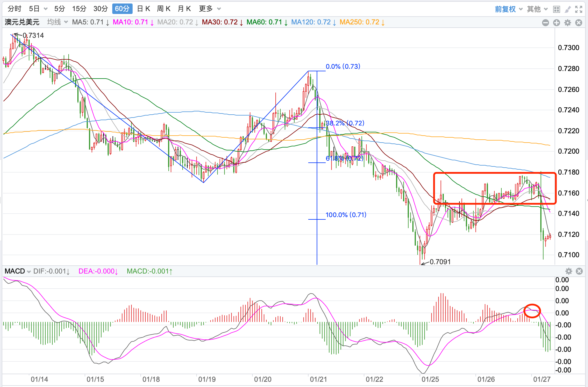The image size is (588, 387).
Task: Select the 分时 intraday tab
Action: tap(15, 9)
